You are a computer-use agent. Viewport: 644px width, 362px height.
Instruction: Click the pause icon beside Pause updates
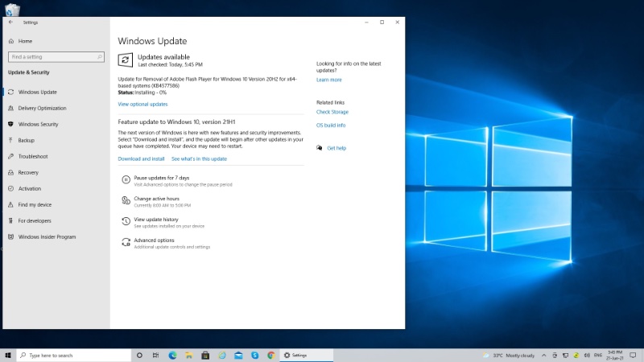click(126, 179)
